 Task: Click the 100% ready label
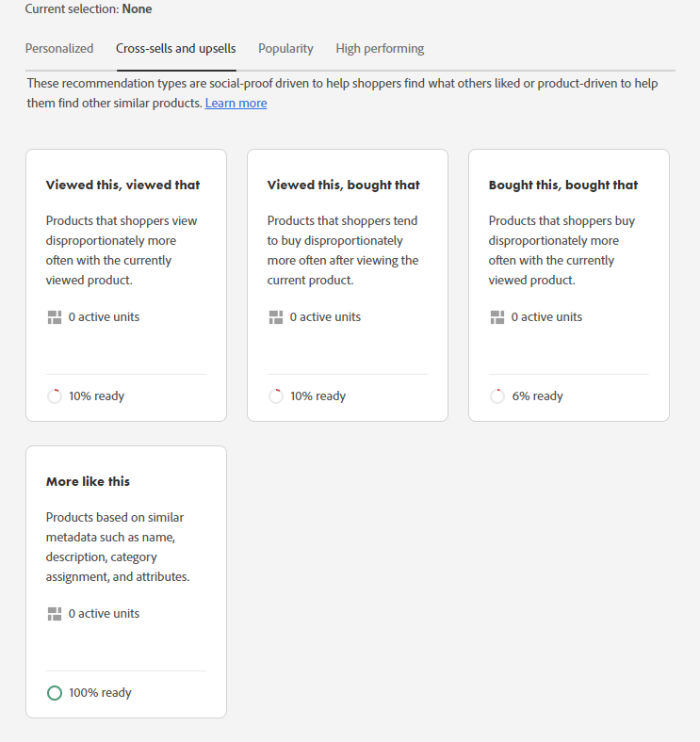(100, 693)
